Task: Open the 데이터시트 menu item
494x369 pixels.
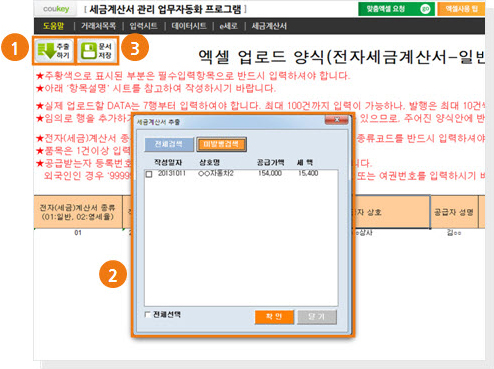Action: [189, 26]
